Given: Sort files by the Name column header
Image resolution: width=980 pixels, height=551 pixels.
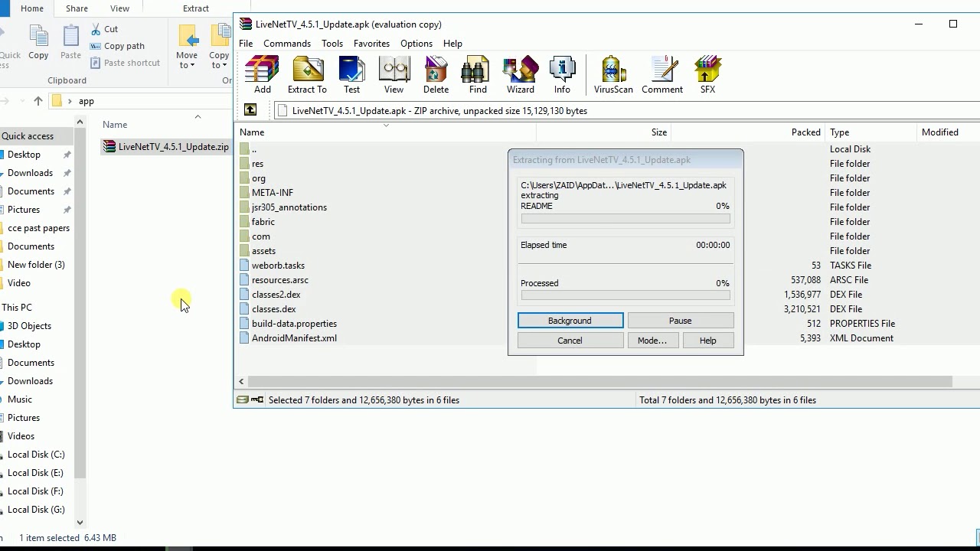Looking at the screenshot, I should 252,132.
